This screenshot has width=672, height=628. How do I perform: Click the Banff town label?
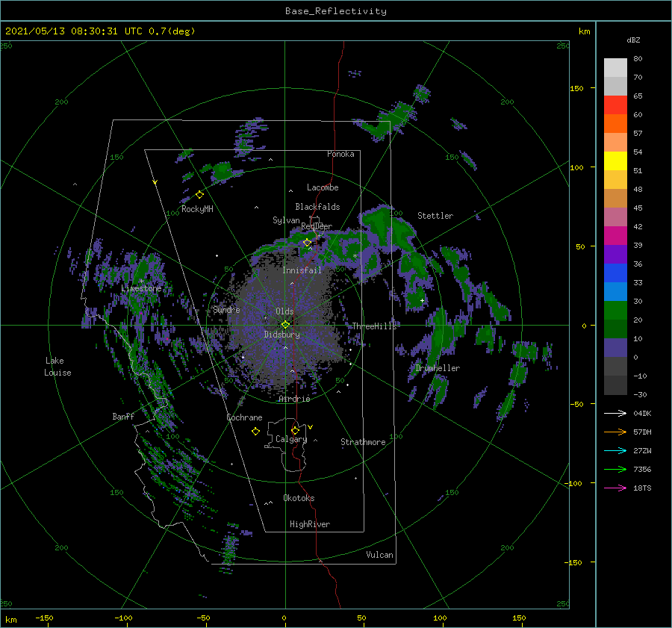[x=123, y=416]
